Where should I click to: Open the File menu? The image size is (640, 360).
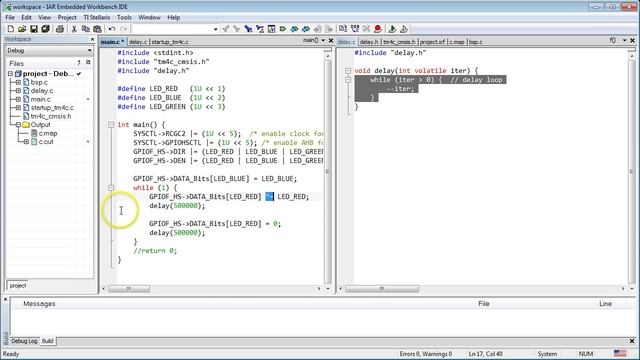click(x=10, y=18)
